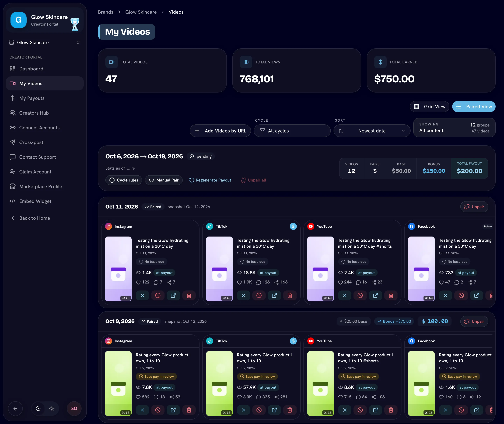Click the X icon on TikTok hydrating mist card

coord(243,295)
